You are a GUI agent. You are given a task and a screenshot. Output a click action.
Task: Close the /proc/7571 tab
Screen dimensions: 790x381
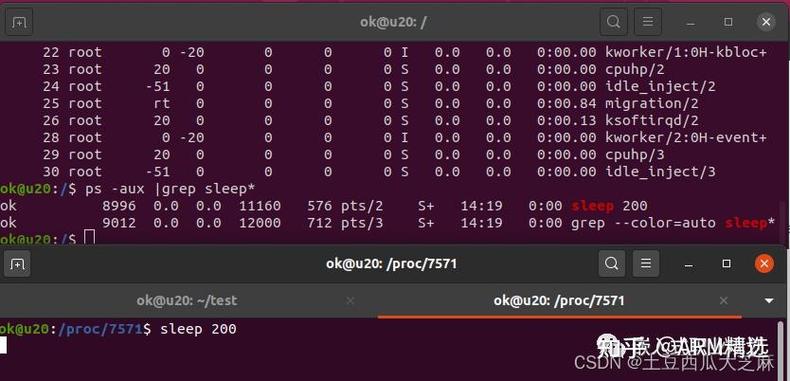(723, 301)
